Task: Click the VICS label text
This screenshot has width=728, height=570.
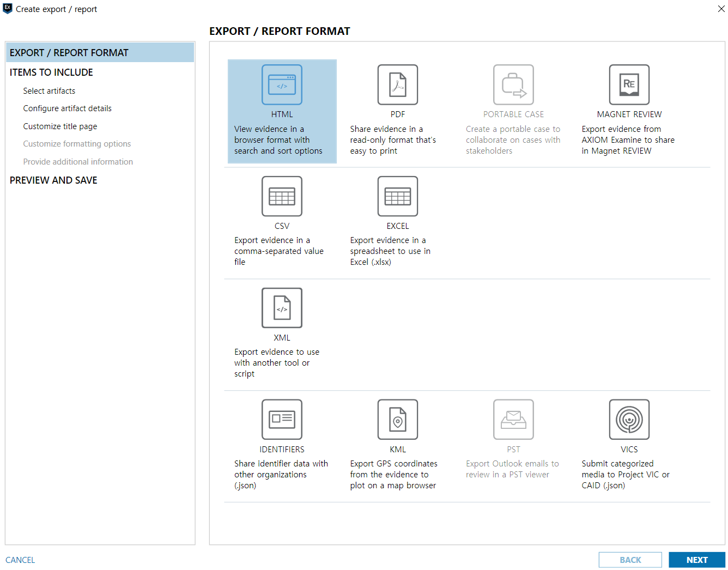Action: pos(629,450)
